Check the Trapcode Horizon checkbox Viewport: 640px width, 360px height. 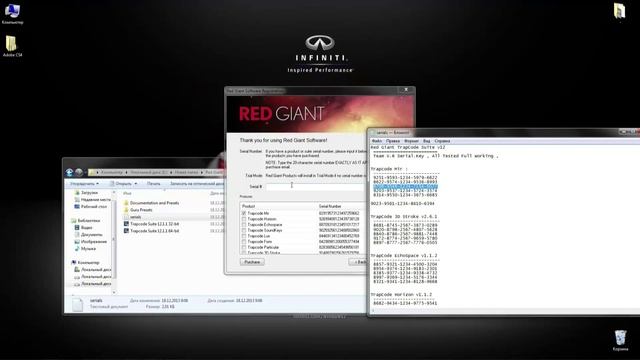point(244,219)
